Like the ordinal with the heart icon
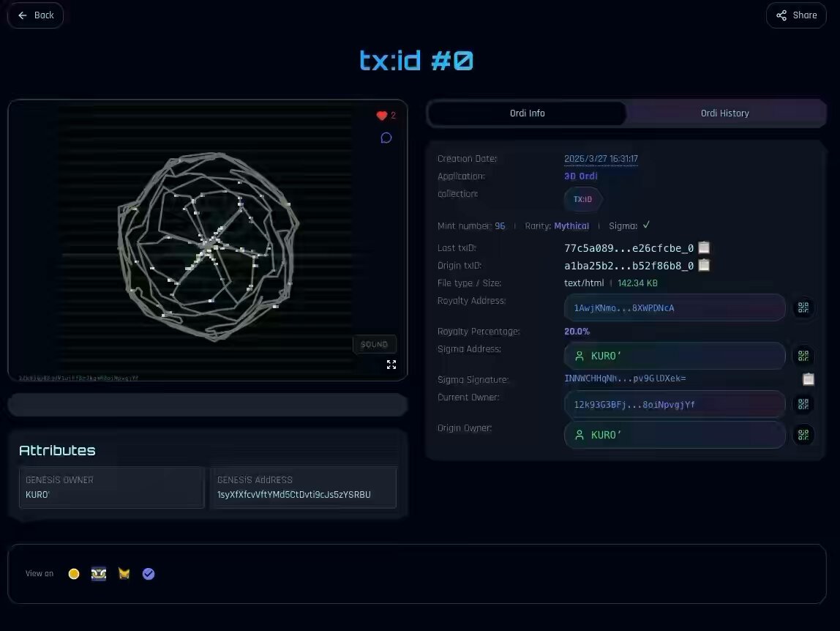The image size is (840, 631). coord(381,115)
